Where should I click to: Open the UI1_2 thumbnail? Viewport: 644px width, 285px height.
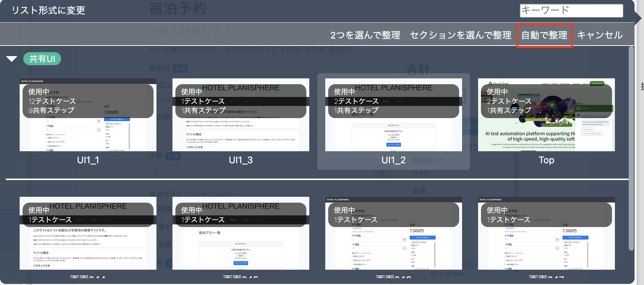(394, 115)
